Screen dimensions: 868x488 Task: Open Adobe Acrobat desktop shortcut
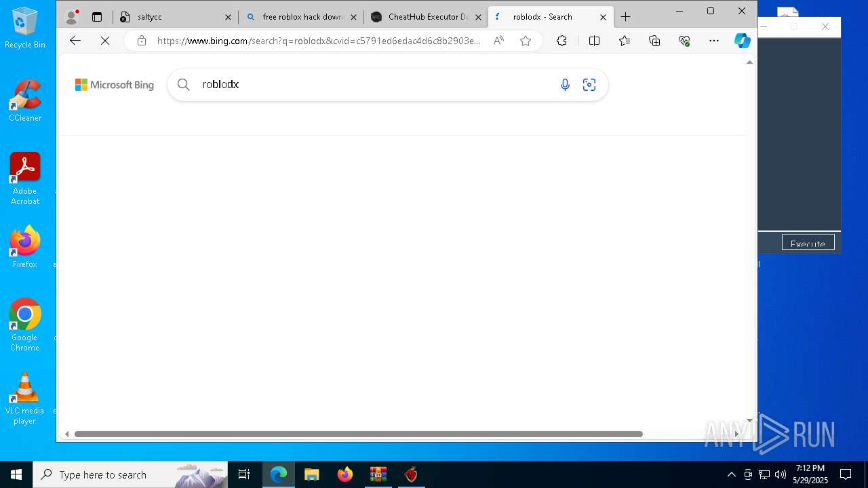25,178
